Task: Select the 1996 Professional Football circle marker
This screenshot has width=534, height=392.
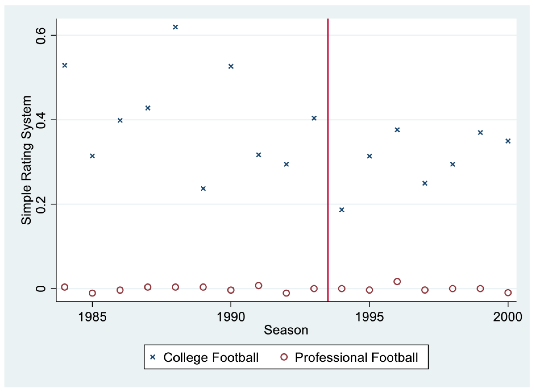Action: pyautogui.click(x=397, y=282)
